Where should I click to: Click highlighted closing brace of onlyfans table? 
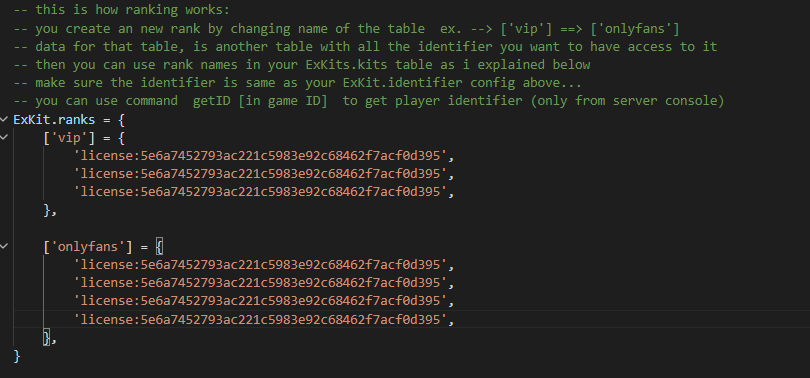pos(46,338)
